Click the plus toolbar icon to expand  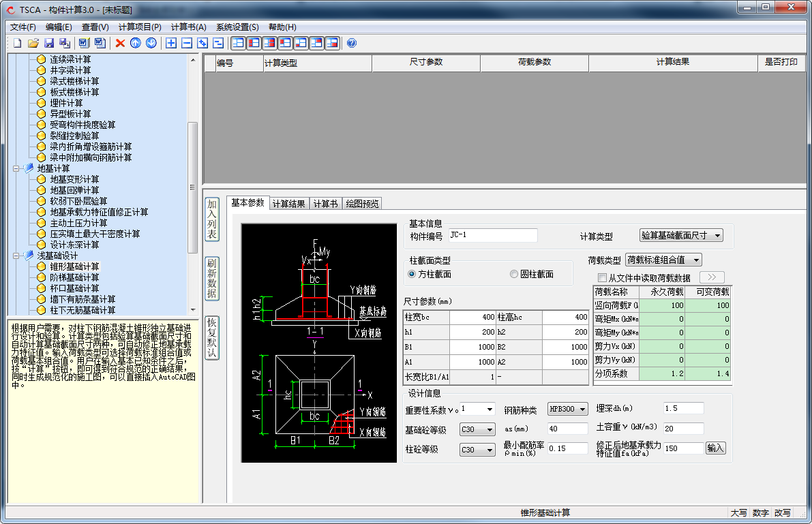click(x=171, y=43)
